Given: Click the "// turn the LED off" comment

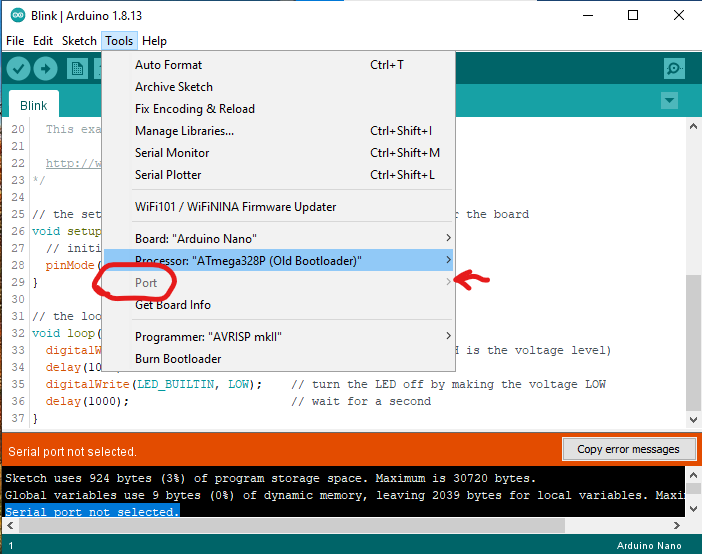Looking at the screenshot, I should (448, 384).
